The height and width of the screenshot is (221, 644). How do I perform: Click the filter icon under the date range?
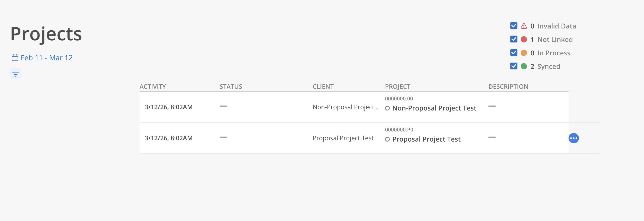tap(16, 74)
